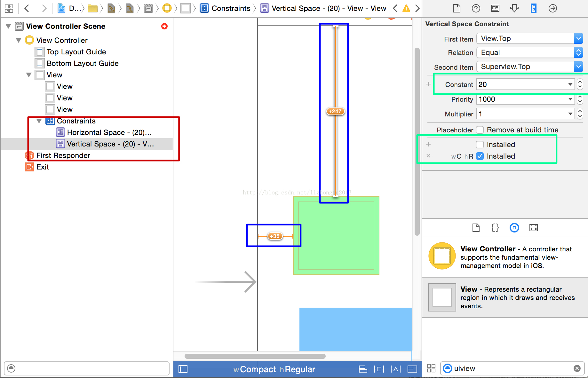Remove the wC hR Installed variation
The image size is (588, 378).
click(428, 156)
